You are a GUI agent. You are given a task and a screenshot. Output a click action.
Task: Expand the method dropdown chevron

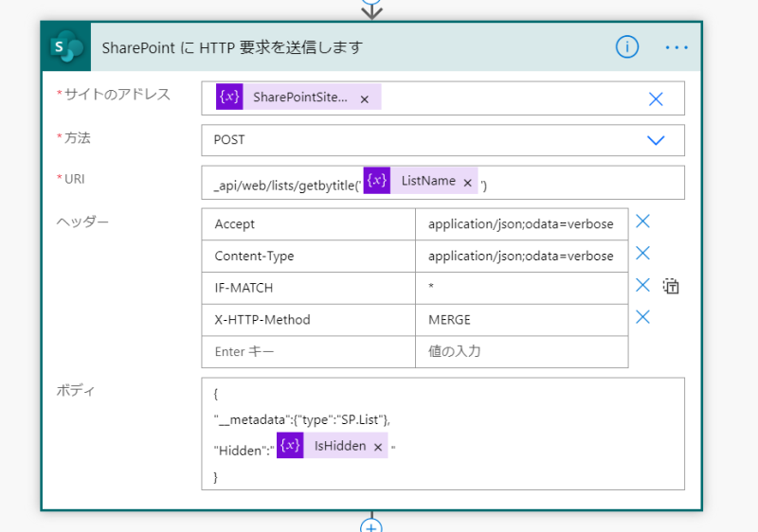656,140
